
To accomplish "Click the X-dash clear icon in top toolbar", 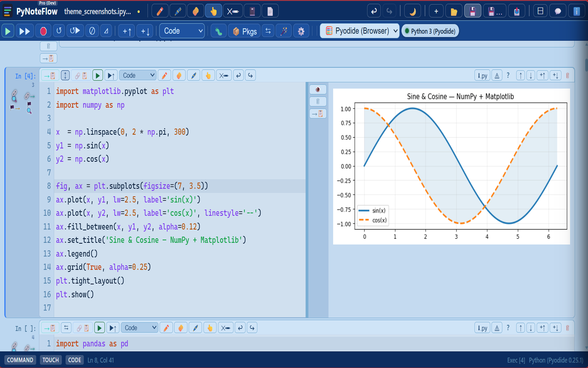I will click(x=234, y=11).
